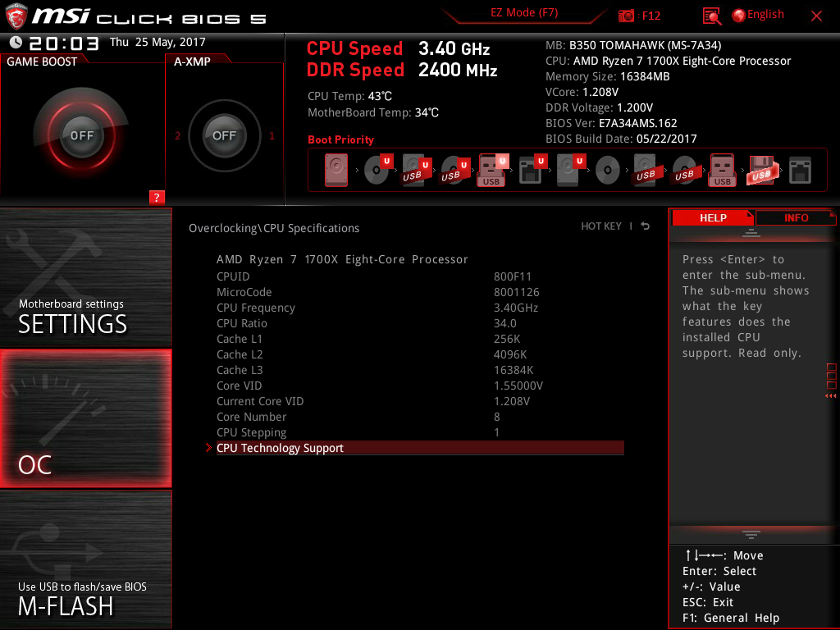Switch to EZ Mode (F7)
This screenshot has height=630, width=840.
coord(524,13)
